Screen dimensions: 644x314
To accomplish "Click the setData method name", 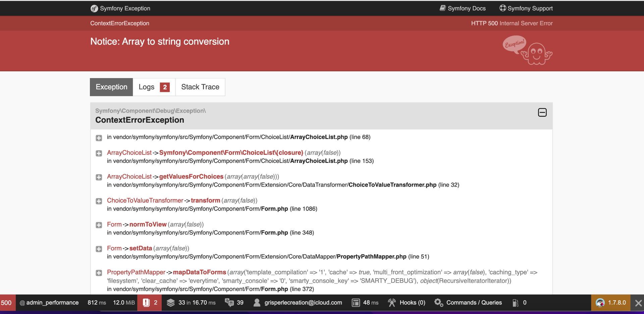I will coord(141,248).
